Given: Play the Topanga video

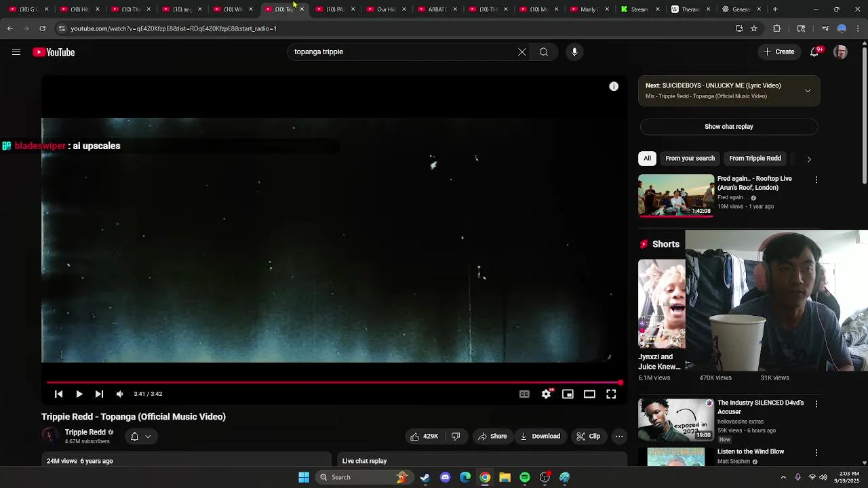Looking at the screenshot, I should pos(79,394).
